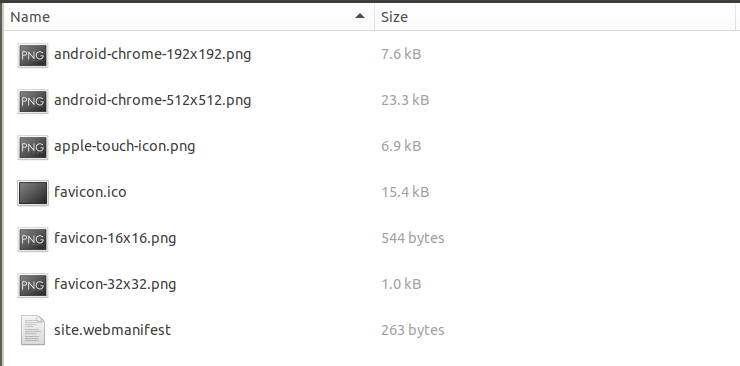Click the 23.3 kB size entry
This screenshot has height=366, width=740.
click(405, 100)
